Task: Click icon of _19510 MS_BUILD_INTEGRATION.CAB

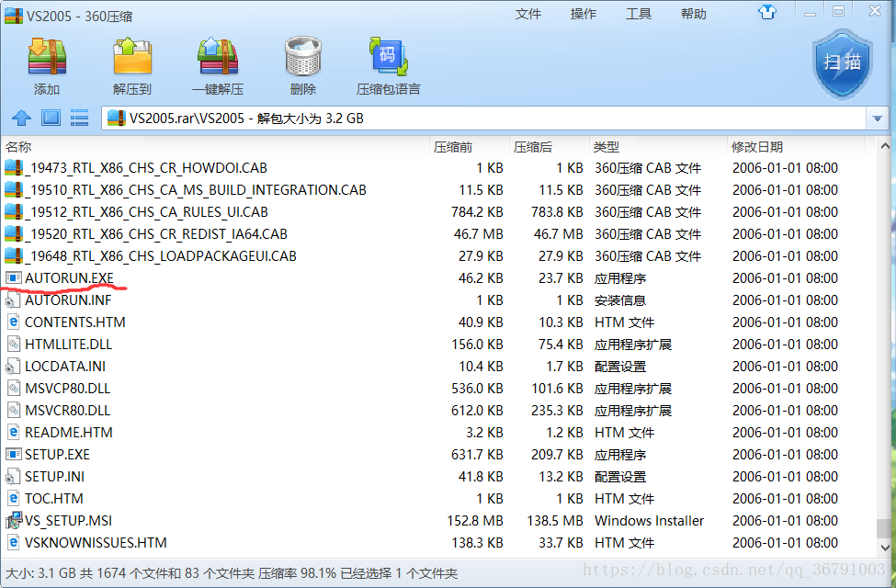Action: (14, 189)
